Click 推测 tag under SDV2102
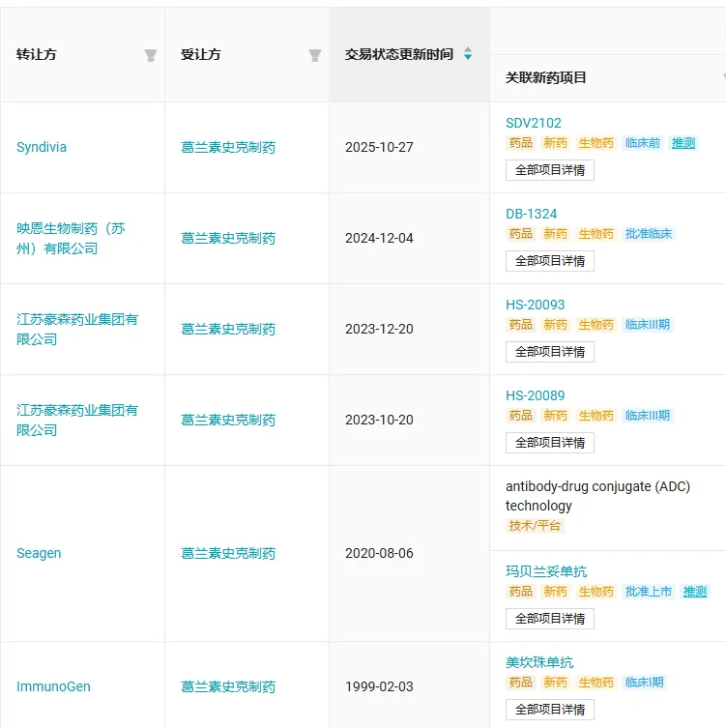The image size is (726, 728). [683, 143]
